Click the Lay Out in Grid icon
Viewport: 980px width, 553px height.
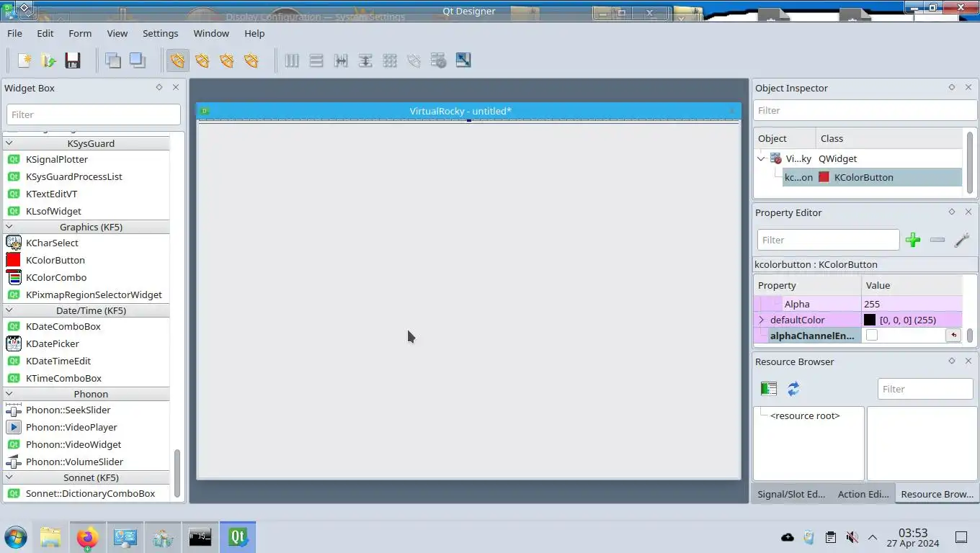pyautogui.click(x=390, y=60)
